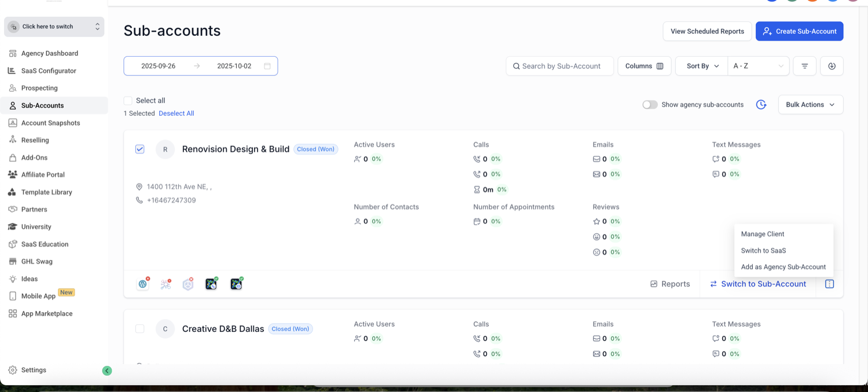Click Deselect All link

pos(176,113)
